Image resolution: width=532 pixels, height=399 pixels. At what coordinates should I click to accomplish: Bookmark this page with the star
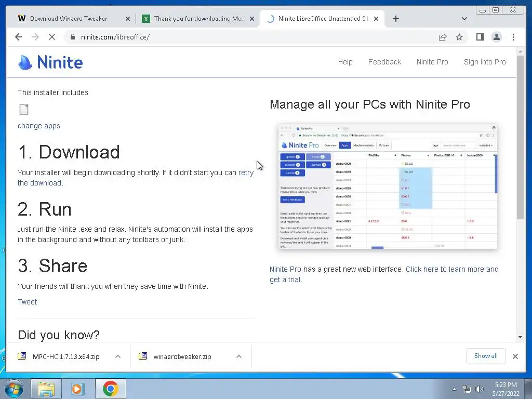(x=459, y=37)
